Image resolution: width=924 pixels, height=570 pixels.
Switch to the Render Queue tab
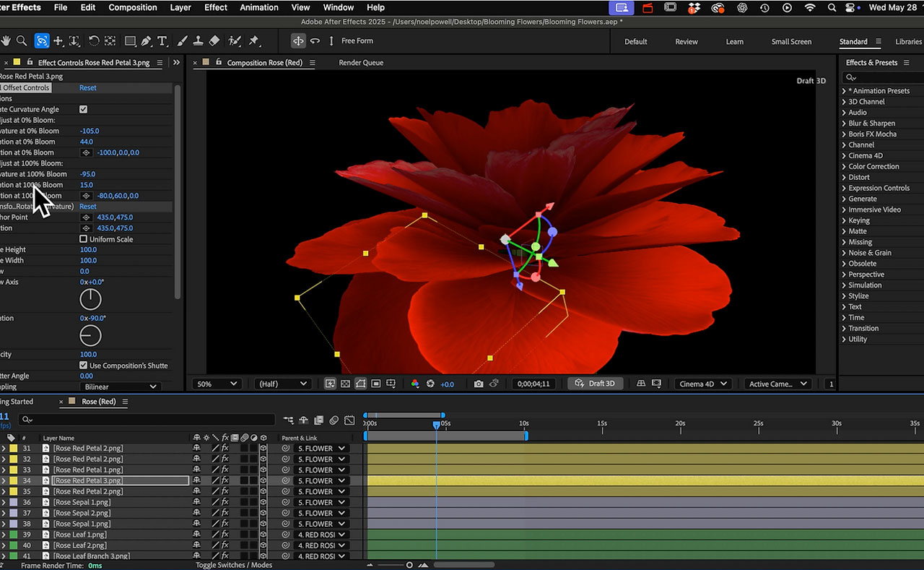(x=361, y=63)
